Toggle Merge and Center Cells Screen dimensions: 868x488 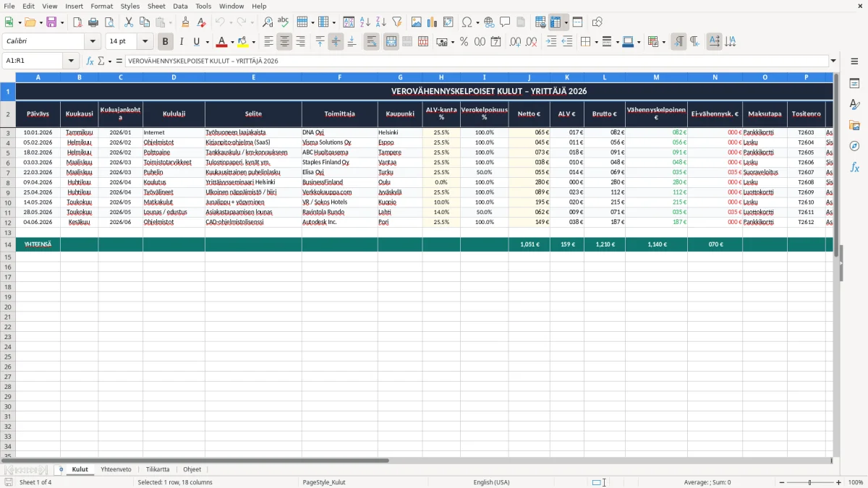(x=391, y=42)
